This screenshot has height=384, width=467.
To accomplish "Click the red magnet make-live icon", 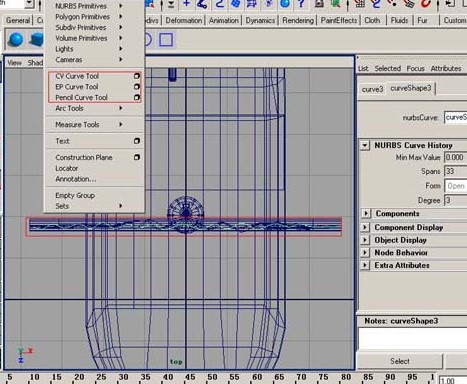I will (x=425, y=4).
